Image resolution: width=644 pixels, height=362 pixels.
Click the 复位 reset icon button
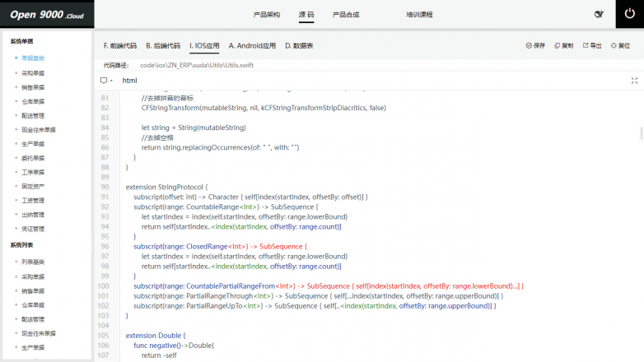point(620,46)
